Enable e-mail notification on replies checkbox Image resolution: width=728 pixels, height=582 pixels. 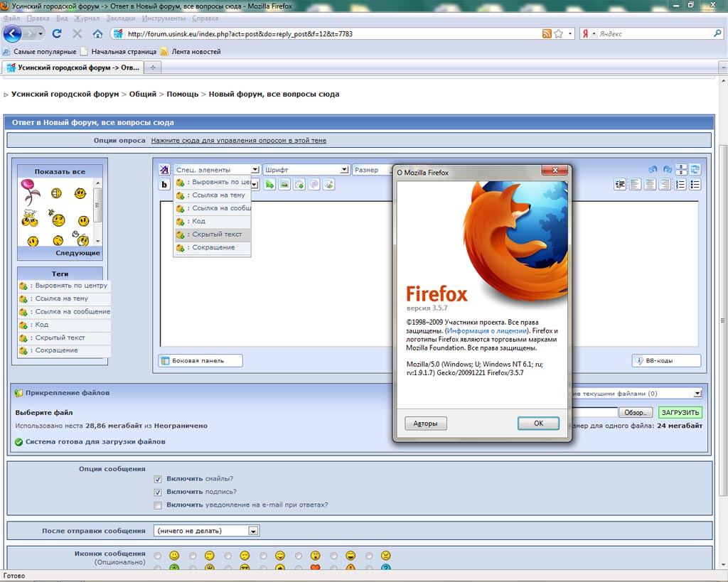tap(158, 505)
